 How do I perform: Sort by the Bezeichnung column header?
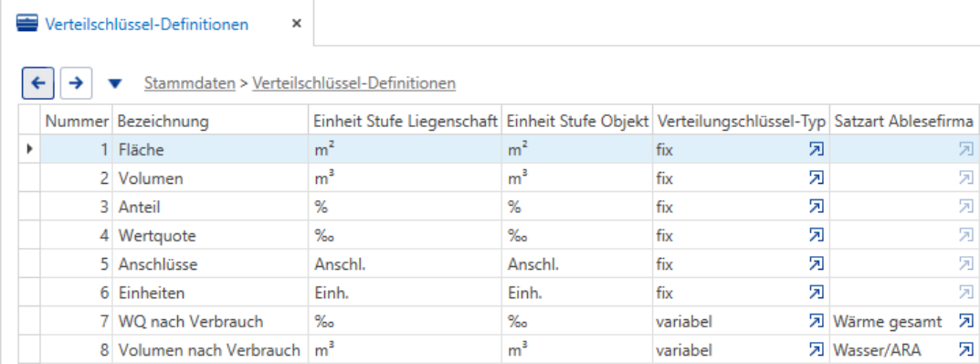pyautogui.click(x=210, y=120)
